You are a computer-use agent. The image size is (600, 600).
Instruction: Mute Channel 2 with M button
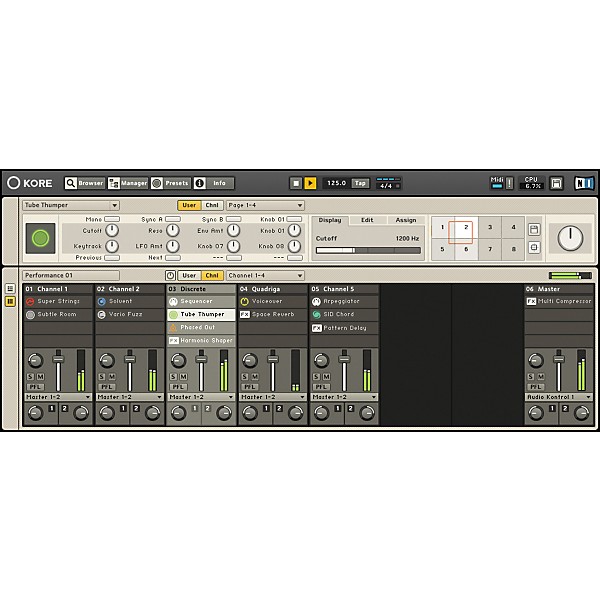112,377
